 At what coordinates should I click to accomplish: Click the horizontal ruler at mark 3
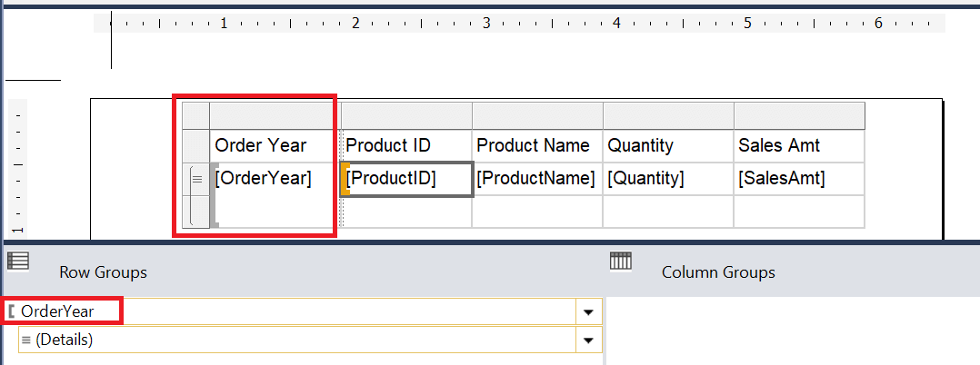coord(486,24)
